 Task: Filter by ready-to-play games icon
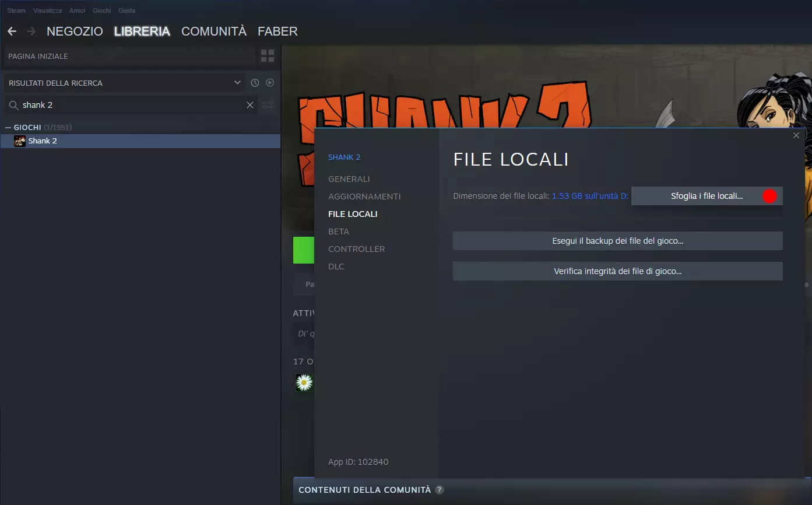[270, 83]
